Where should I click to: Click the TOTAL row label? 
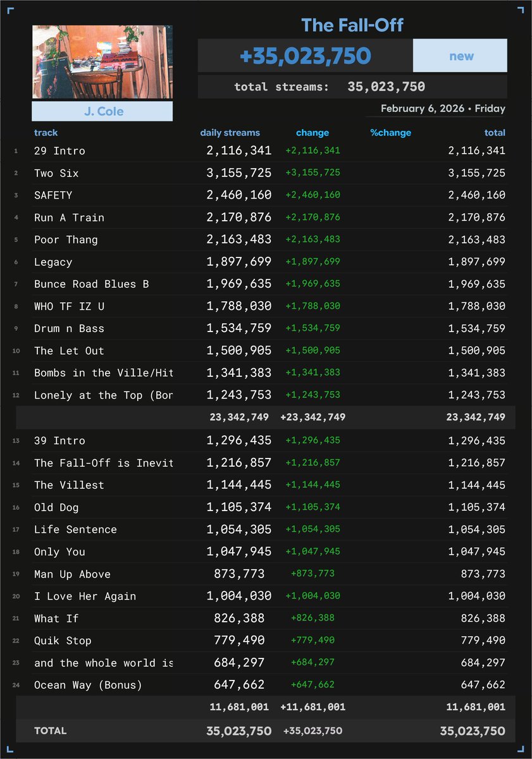point(50,731)
